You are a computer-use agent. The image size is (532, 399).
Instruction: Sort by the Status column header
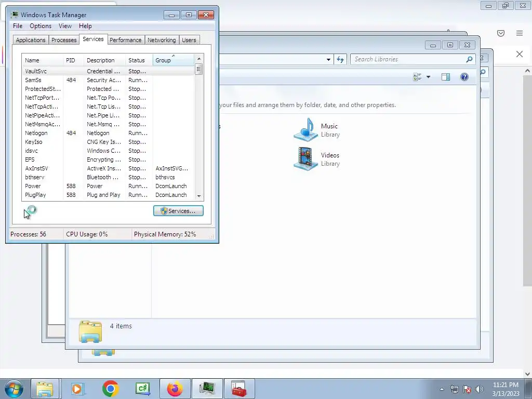139,60
